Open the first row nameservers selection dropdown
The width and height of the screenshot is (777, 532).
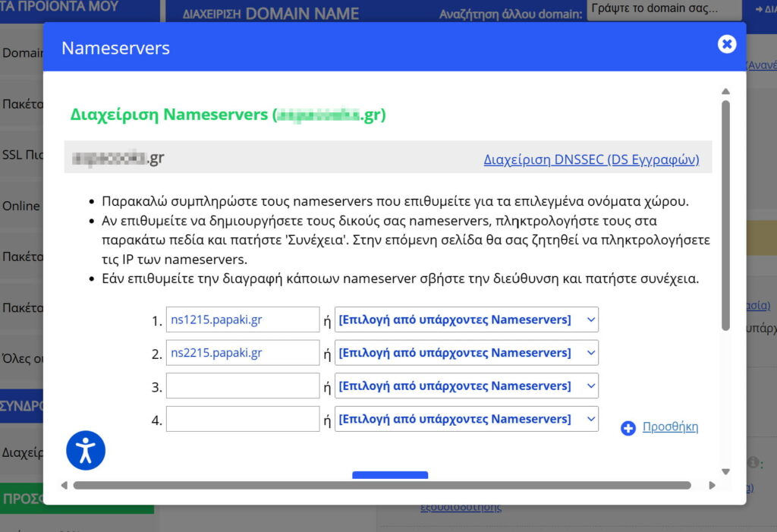pyautogui.click(x=466, y=319)
